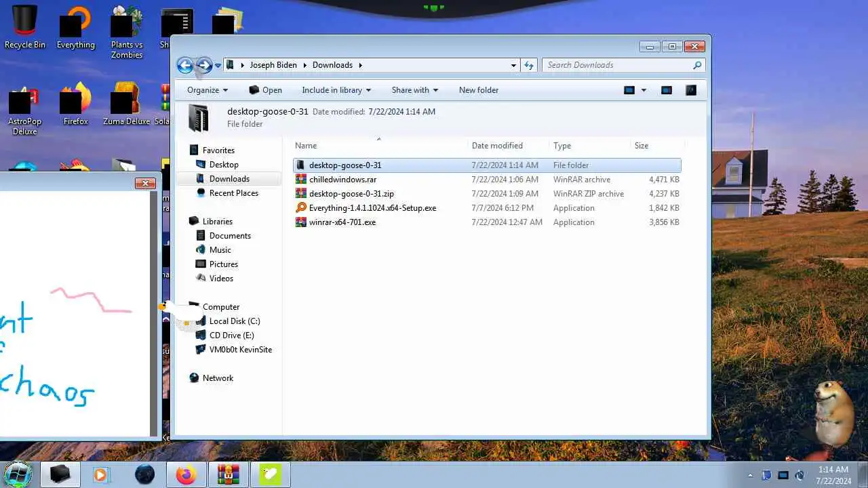Open the Windows Start menu orb

point(18,474)
